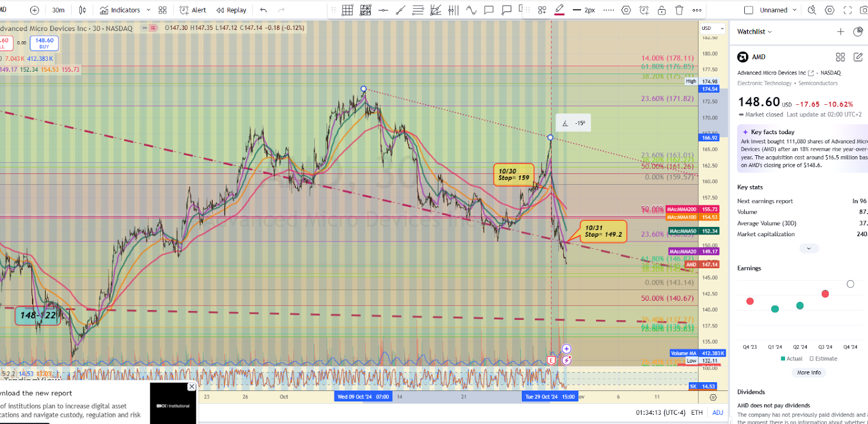Click the Estimate legend in Earnings
Image resolution: width=868 pixels, height=424 pixels.
[824, 358]
